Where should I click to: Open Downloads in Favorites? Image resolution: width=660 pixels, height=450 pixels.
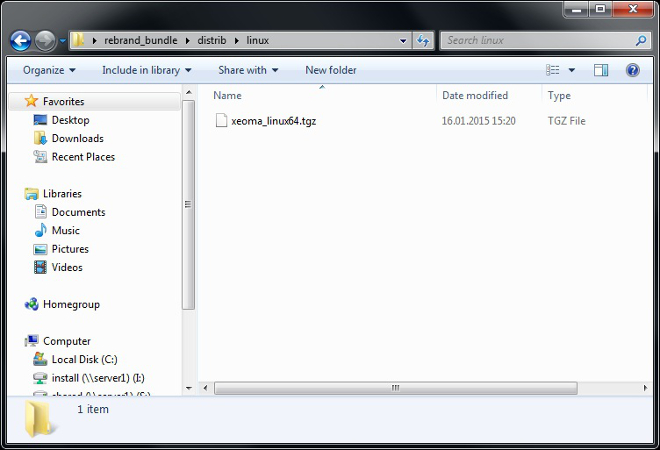(77, 138)
